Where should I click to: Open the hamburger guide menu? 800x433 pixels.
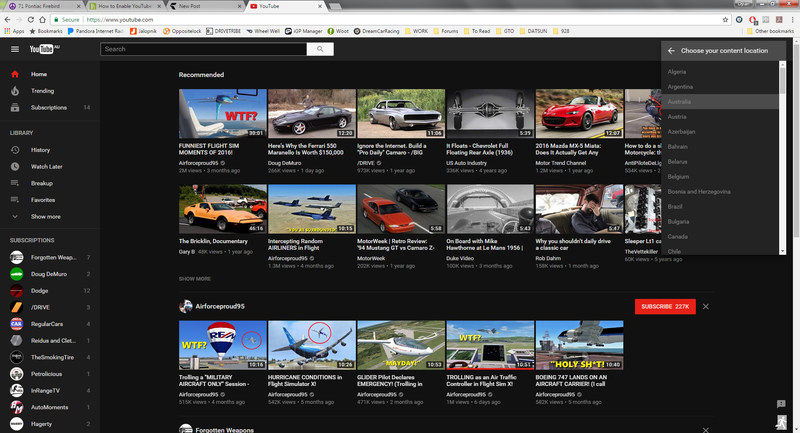(x=15, y=49)
